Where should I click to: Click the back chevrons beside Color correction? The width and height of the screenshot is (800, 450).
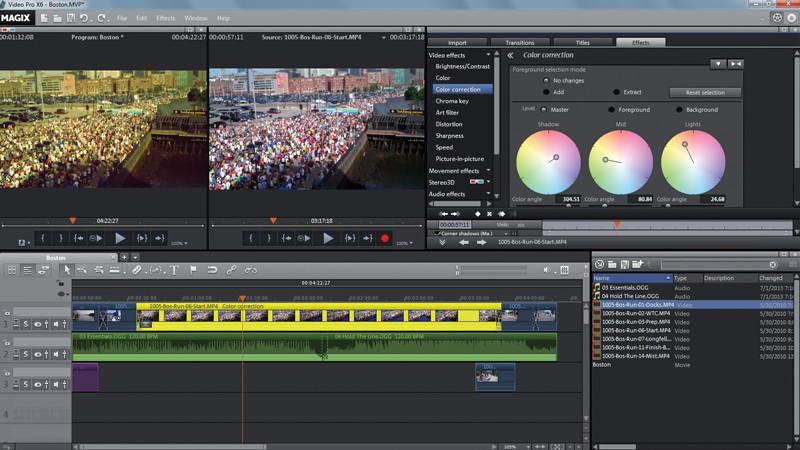[x=512, y=56]
